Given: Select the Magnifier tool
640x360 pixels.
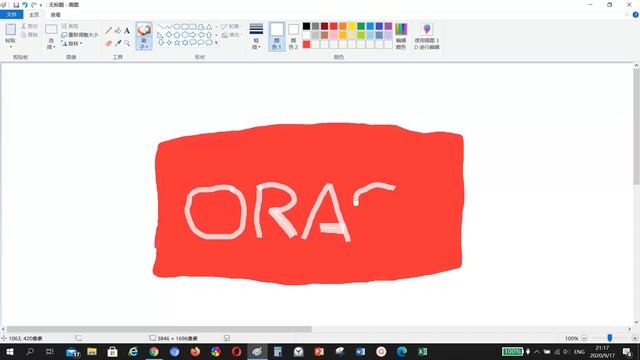Looking at the screenshot, I should pos(127,43).
